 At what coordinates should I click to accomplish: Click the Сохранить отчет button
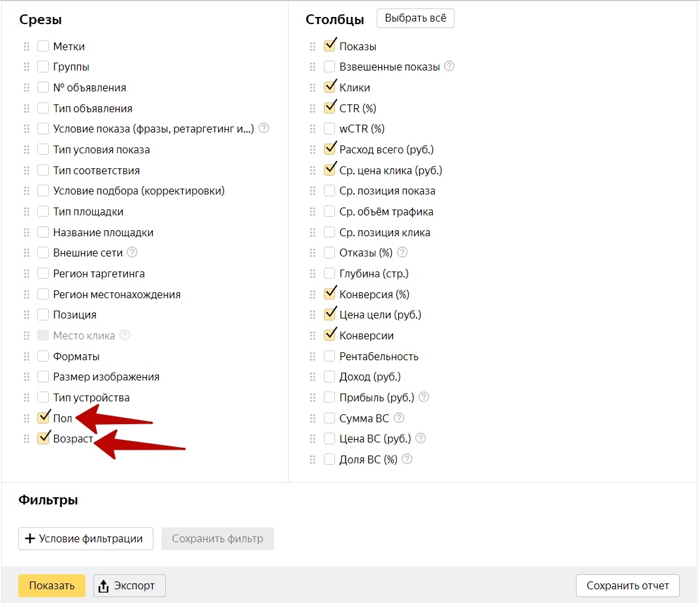(628, 585)
